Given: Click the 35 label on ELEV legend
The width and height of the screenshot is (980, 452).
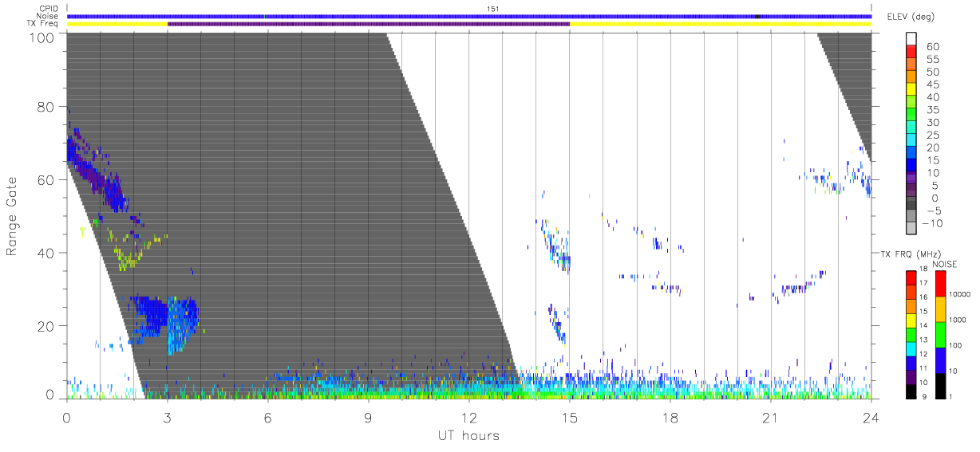Looking at the screenshot, I should pyautogui.click(x=932, y=110).
